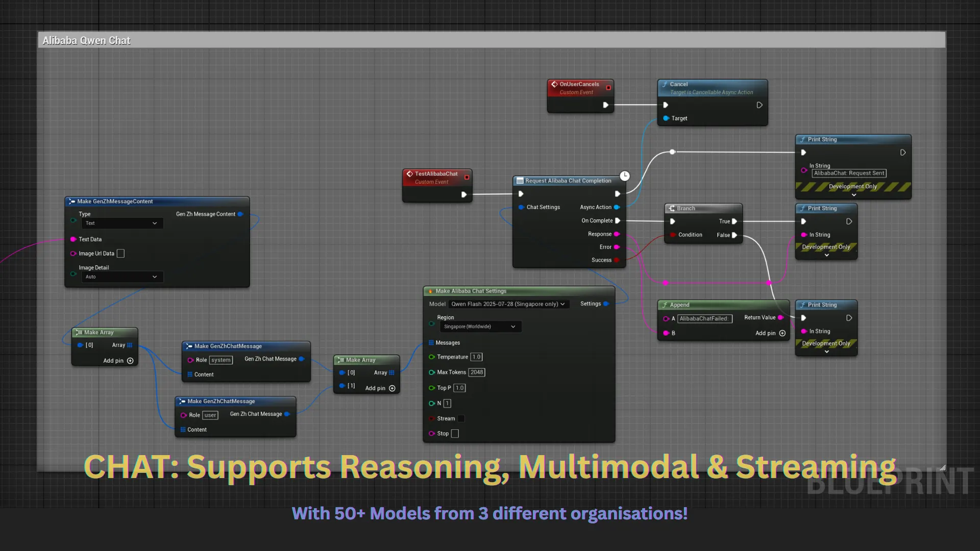
Task: Click the Append node Return Value pin
Action: click(780, 317)
